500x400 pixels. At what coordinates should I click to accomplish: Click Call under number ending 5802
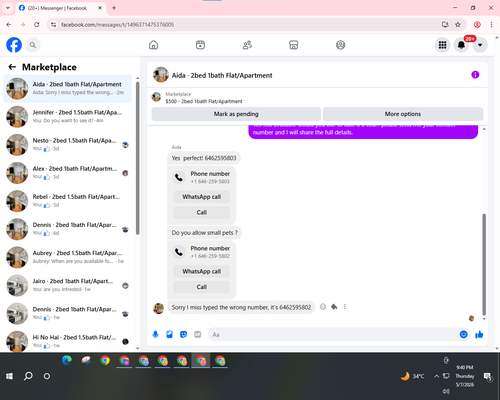(202, 287)
